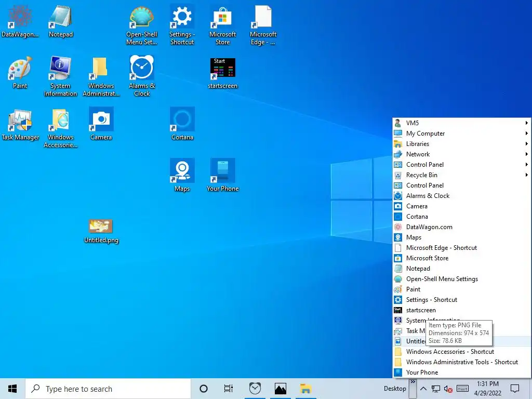Open the DataWagon desktop shortcut icon
The width and height of the screenshot is (532, 399).
point(20,22)
